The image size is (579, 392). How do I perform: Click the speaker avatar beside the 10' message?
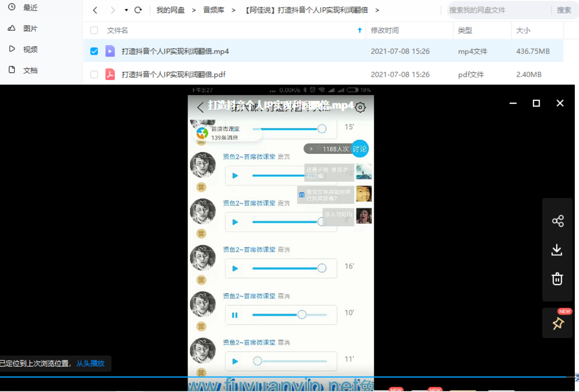(x=203, y=304)
